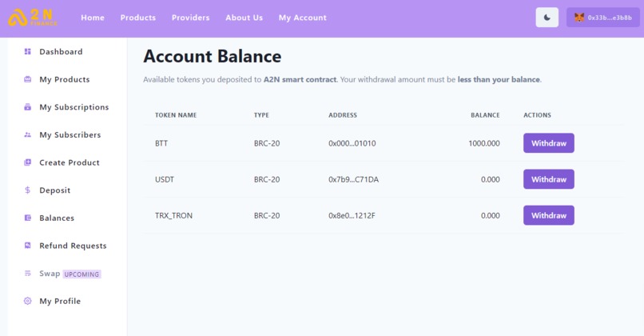Open the Products menu item
The height and width of the screenshot is (336, 644).
click(x=138, y=18)
